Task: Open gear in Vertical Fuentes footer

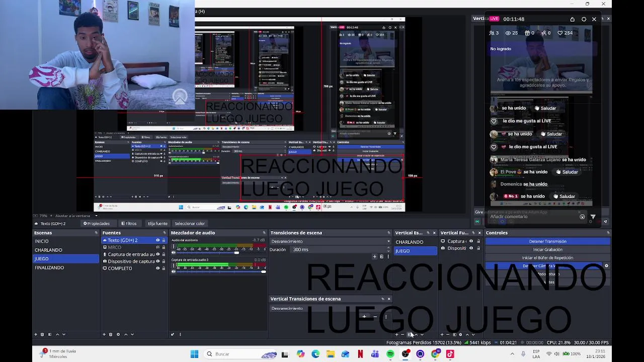Action: point(460,334)
